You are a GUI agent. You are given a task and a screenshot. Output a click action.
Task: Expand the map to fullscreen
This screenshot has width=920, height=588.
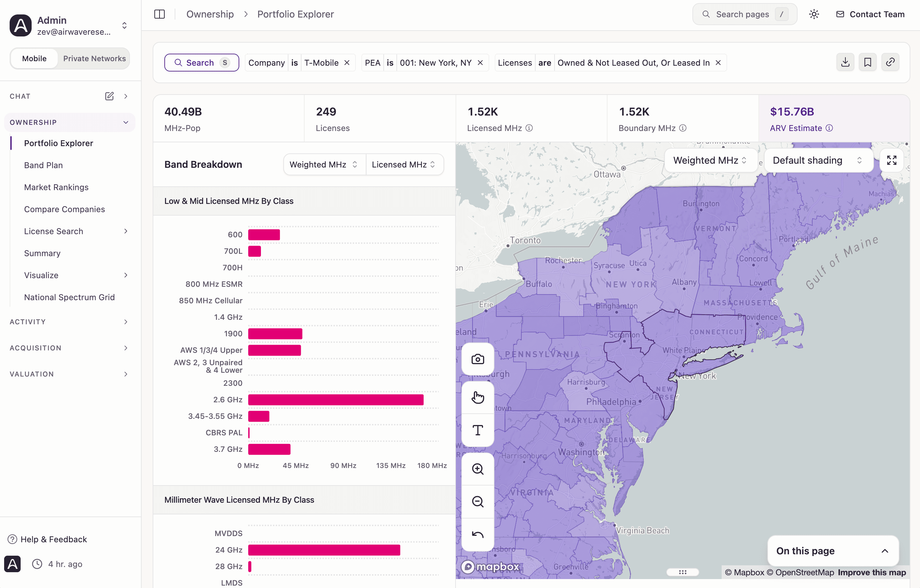(x=891, y=160)
